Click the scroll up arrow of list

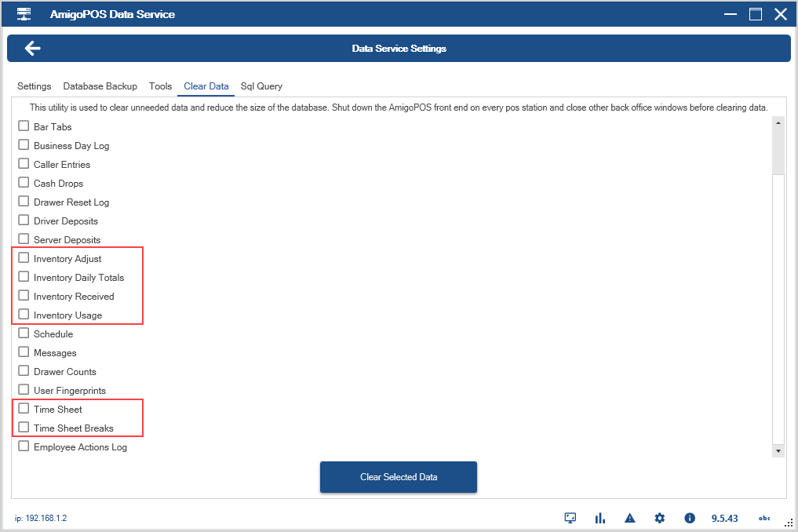[x=778, y=123]
